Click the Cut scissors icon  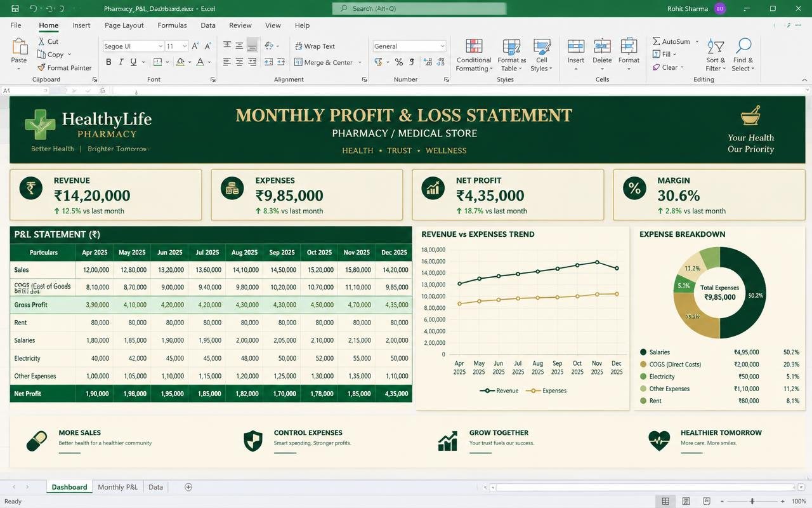coord(41,41)
